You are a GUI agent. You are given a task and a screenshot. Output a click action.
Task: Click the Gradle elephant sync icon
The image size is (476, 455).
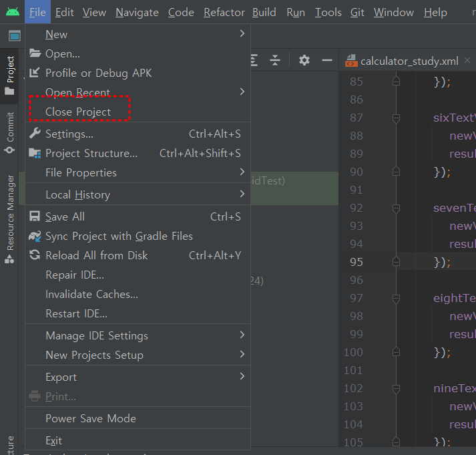[x=35, y=236]
